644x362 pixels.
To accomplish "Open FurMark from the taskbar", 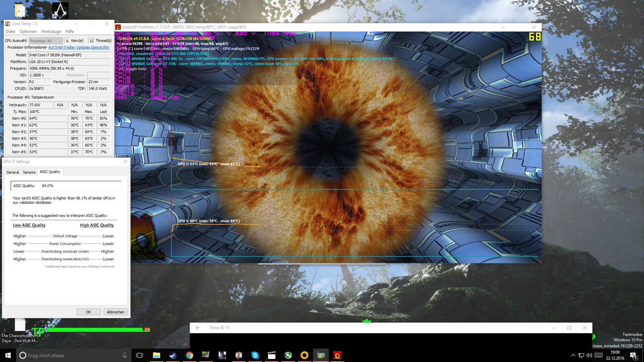I will tap(337, 355).
